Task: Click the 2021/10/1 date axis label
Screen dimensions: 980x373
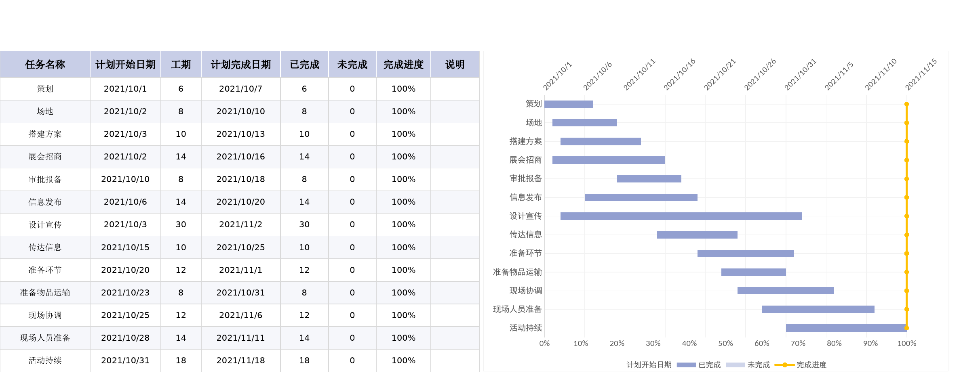Action: coord(557,76)
